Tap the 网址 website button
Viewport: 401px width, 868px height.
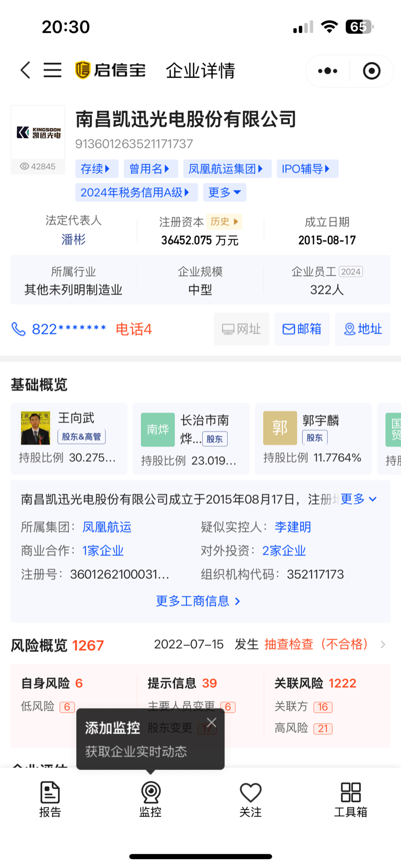(x=241, y=329)
